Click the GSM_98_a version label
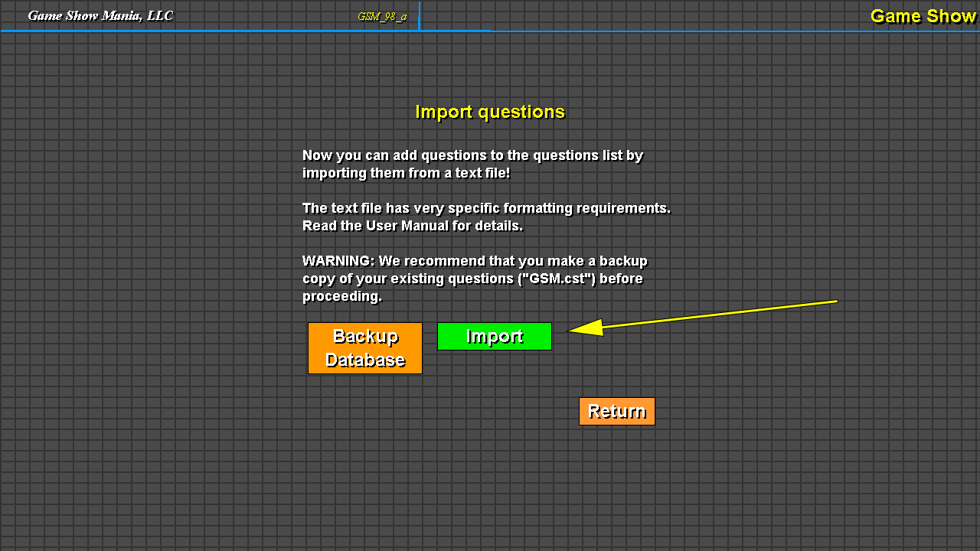The height and width of the screenshot is (551, 980). 382,17
